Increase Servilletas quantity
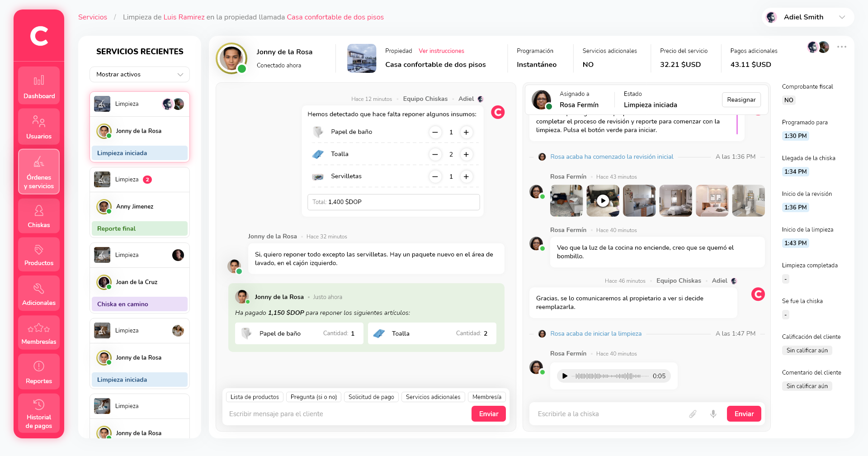Viewport: 868px width, 456px height. pos(466,176)
